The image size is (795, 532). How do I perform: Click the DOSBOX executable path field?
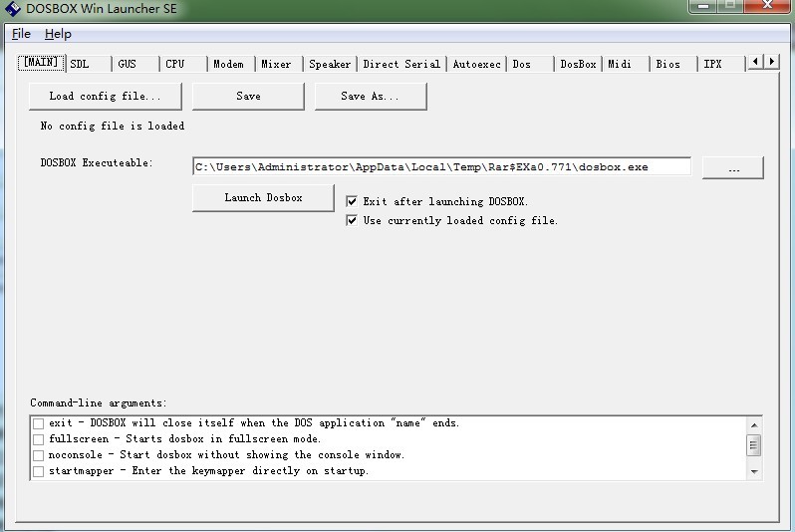pos(441,167)
